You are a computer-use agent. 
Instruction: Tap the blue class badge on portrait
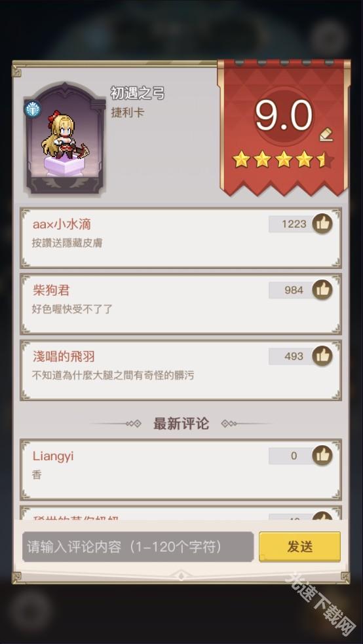pos(33,110)
